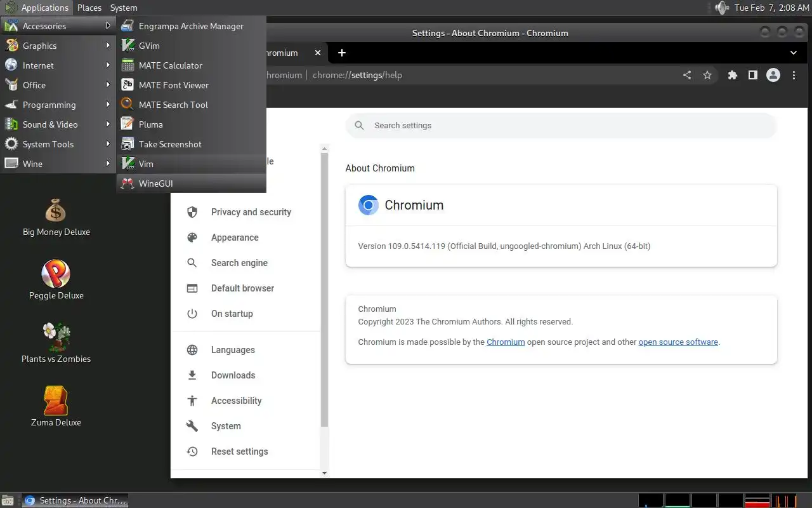Bookmark this page with star icon

pyautogui.click(x=707, y=75)
